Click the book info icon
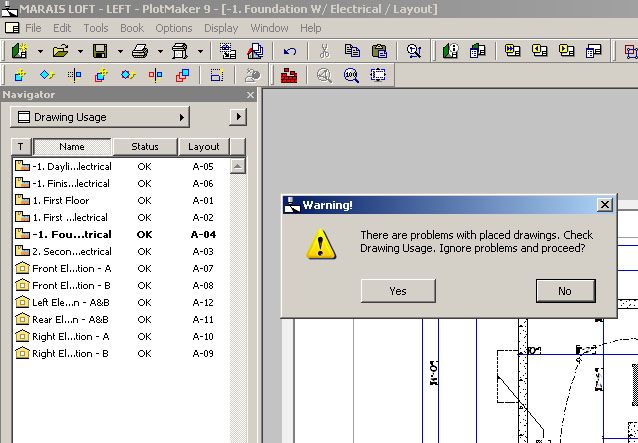 pyautogui.click(x=451, y=51)
